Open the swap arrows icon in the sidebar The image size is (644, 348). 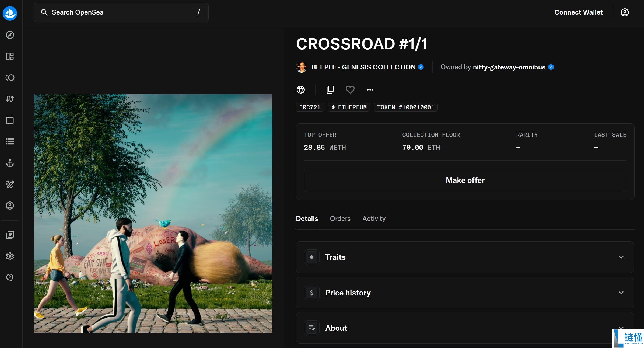10,99
